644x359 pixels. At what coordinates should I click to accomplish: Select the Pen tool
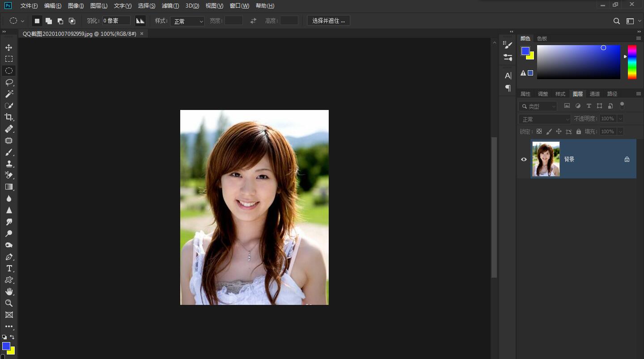pos(8,257)
